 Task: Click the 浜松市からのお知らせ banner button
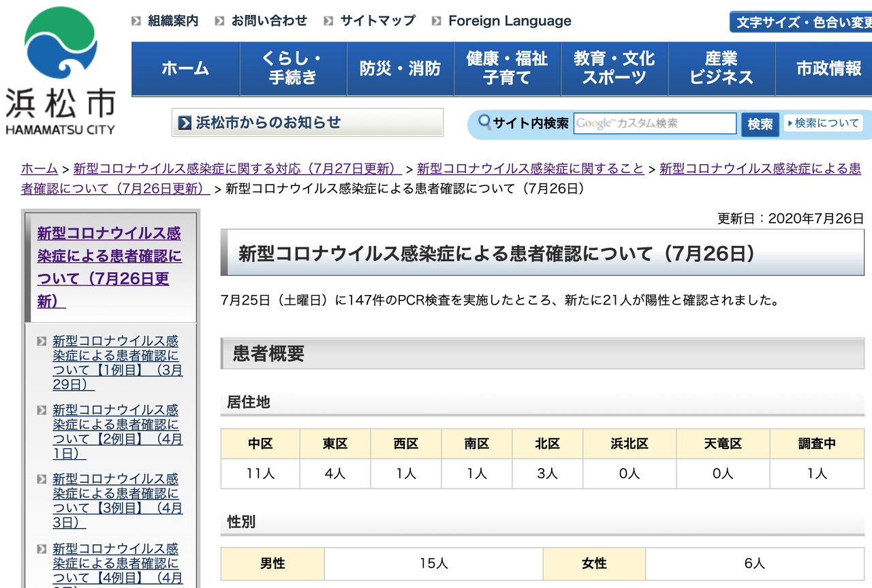(x=307, y=123)
